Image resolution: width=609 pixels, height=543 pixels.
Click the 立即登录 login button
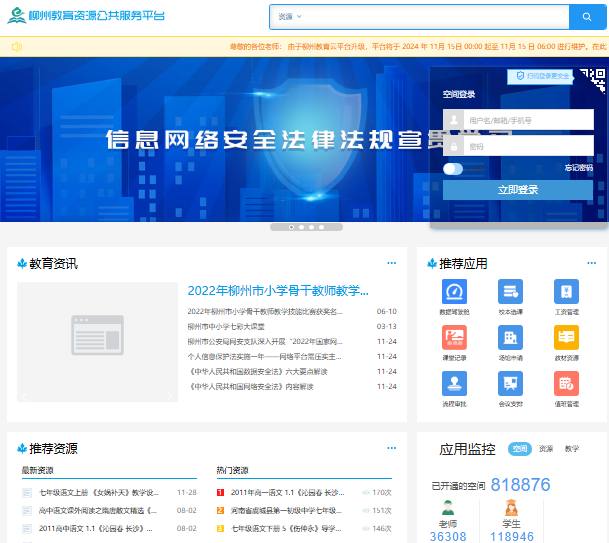518,190
